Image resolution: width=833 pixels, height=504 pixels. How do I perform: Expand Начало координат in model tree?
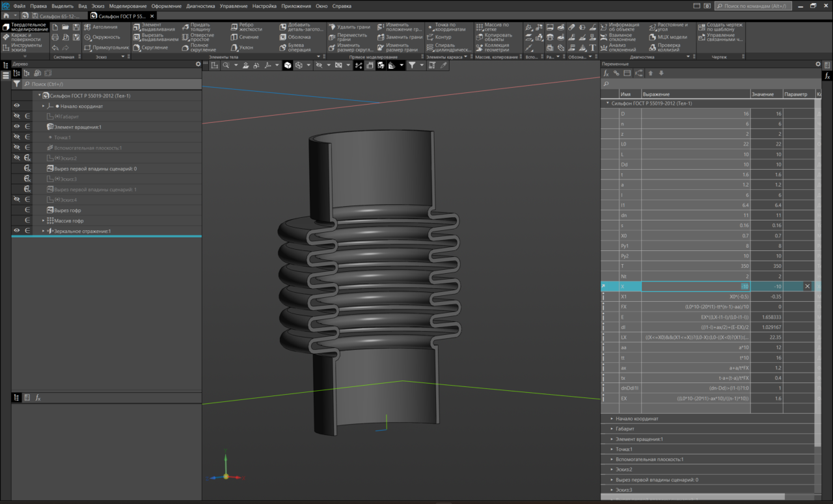click(x=44, y=106)
